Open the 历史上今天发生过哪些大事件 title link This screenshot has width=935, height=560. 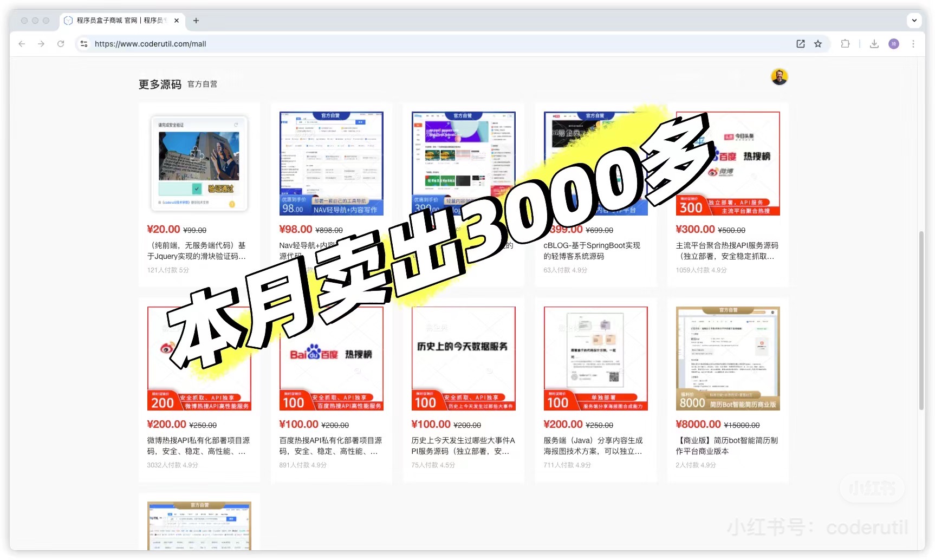[x=463, y=446]
